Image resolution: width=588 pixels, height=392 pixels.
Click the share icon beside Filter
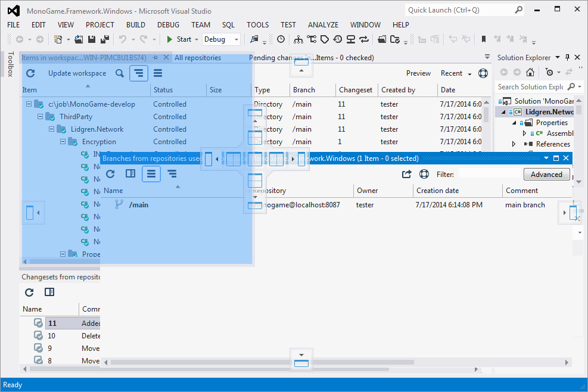pos(407,175)
